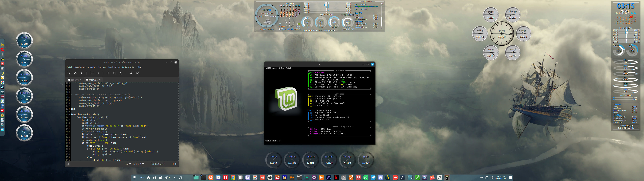This screenshot has height=181, width=644.
Task: Open the Werkzeuge menu
Action: [114, 67]
